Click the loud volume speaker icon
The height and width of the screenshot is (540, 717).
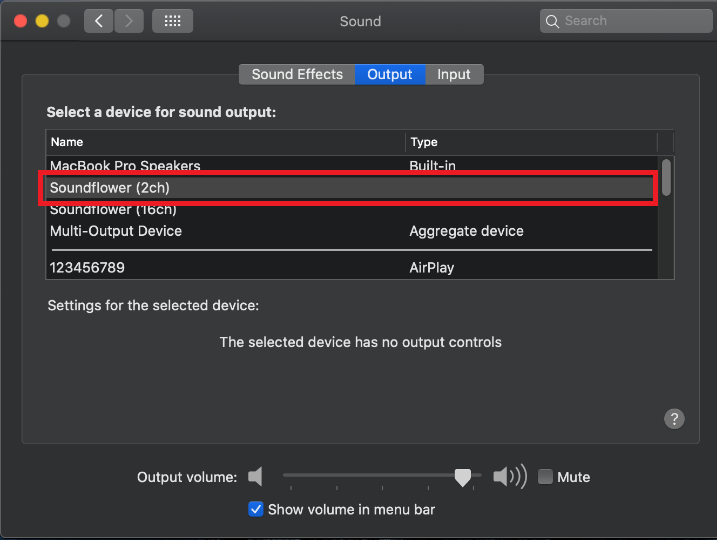point(510,477)
